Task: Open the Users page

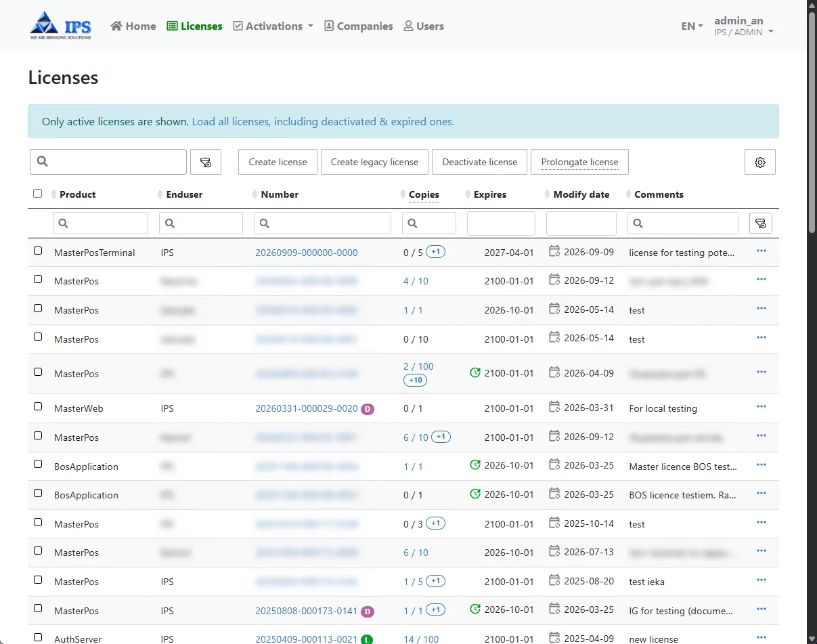Action: [424, 26]
